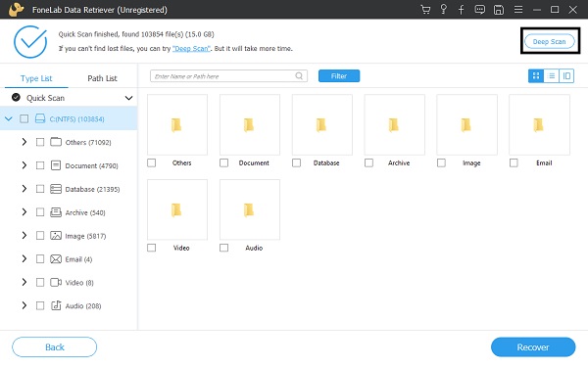Click the register key icon

pyautogui.click(x=444, y=10)
